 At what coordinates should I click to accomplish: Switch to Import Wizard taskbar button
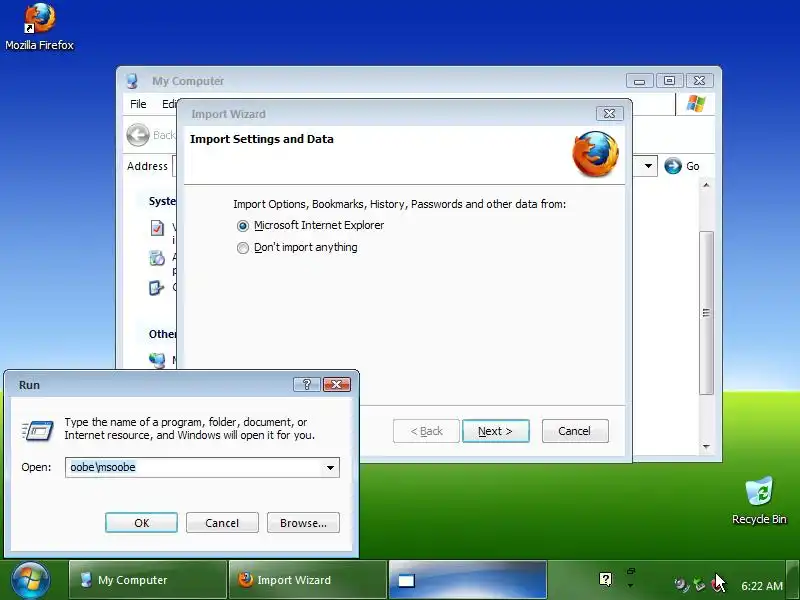308,580
